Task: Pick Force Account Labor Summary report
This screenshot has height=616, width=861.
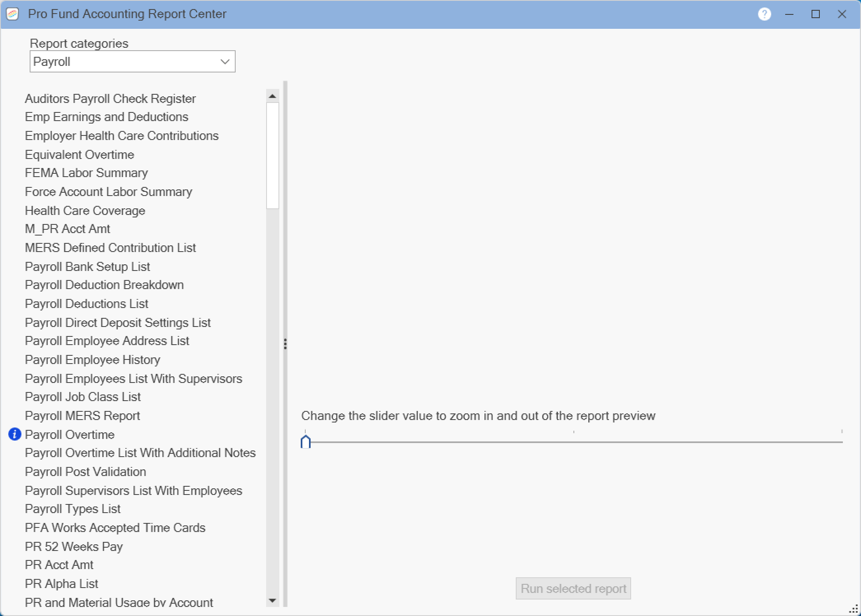Action: click(x=108, y=192)
